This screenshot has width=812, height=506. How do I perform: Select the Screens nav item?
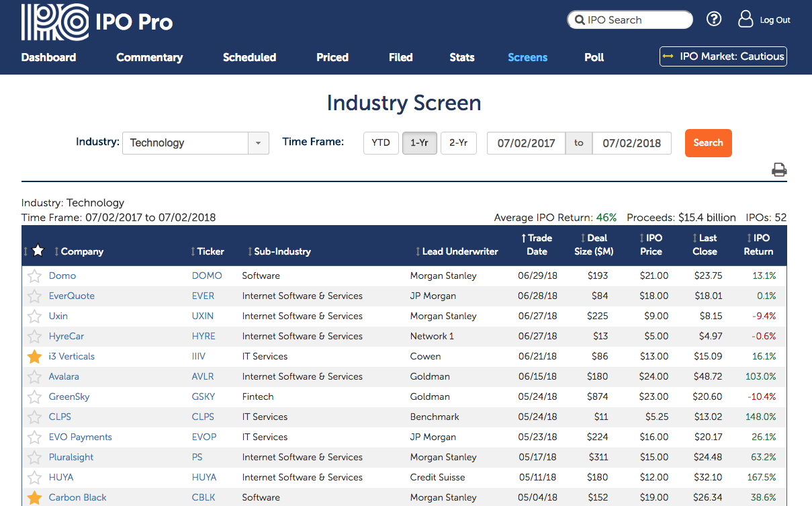point(527,57)
